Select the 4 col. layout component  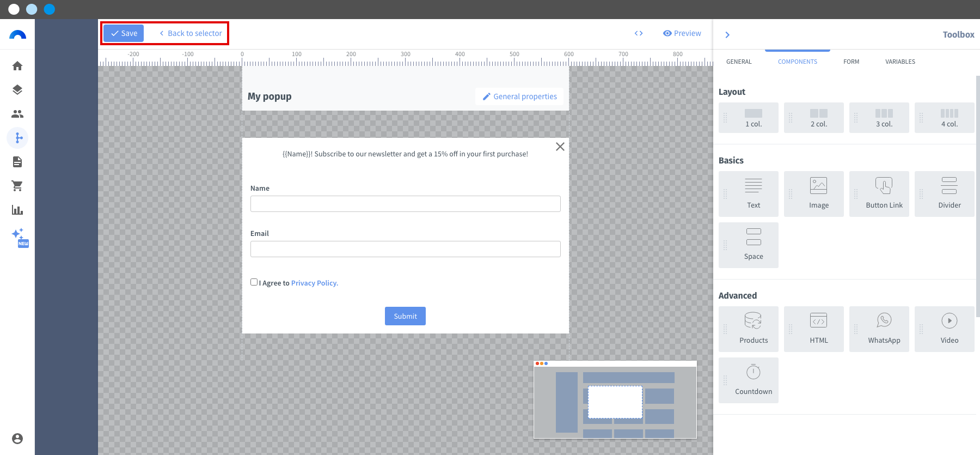tap(945, 118)
